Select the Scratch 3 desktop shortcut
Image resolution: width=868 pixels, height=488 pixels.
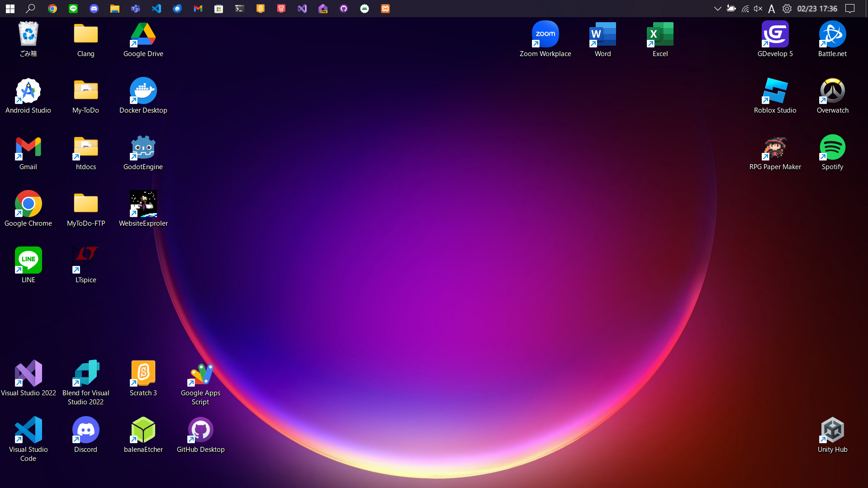pos(143,379)
